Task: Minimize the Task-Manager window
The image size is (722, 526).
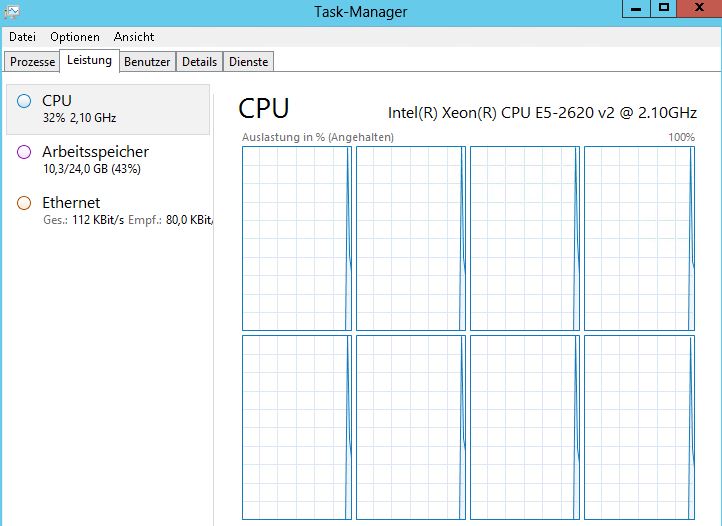Action: coord(636,9)
